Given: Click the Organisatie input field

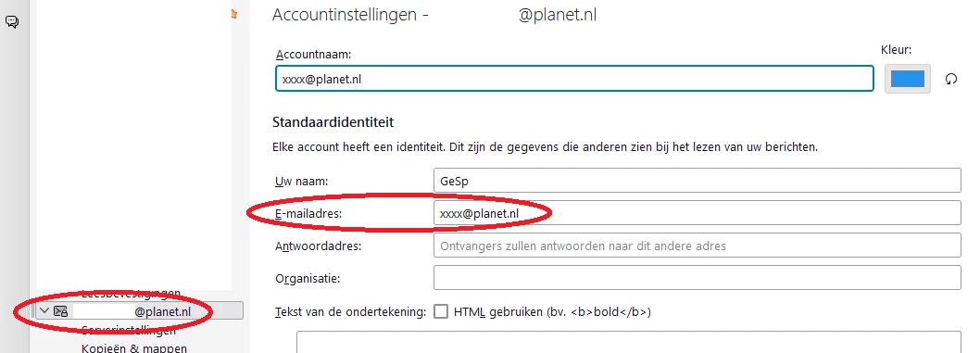Looking at the screenshot, I should (x=697, y=278).
